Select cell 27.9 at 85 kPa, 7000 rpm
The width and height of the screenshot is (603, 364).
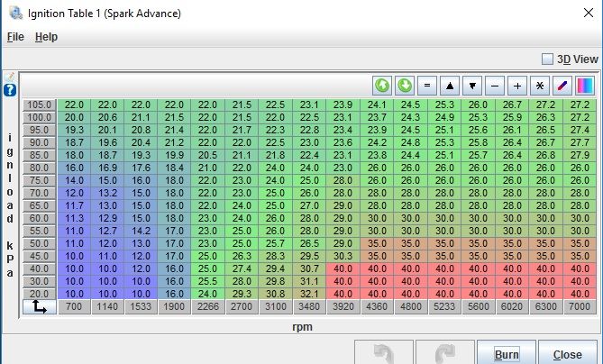click(580, 155)
